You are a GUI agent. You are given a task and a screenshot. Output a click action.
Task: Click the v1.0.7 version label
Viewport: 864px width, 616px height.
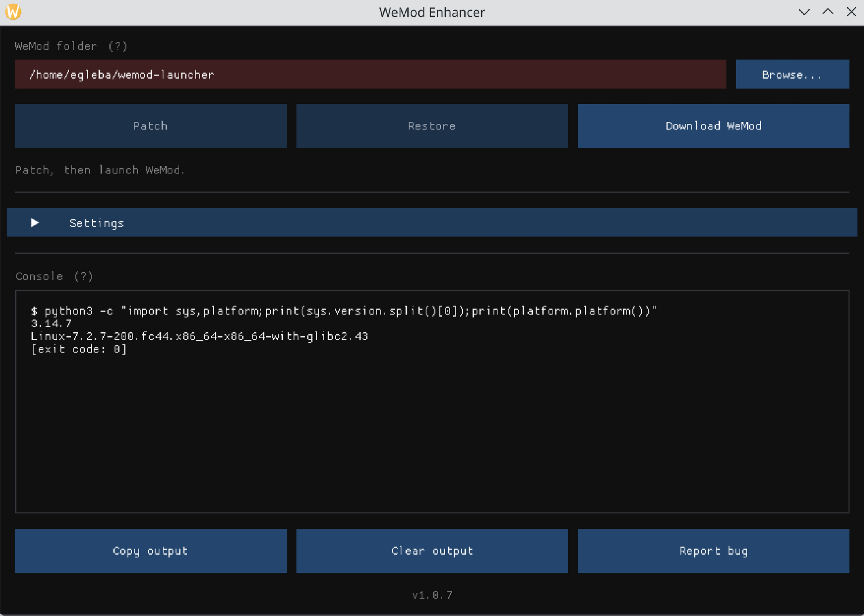[x=432, y=595]
